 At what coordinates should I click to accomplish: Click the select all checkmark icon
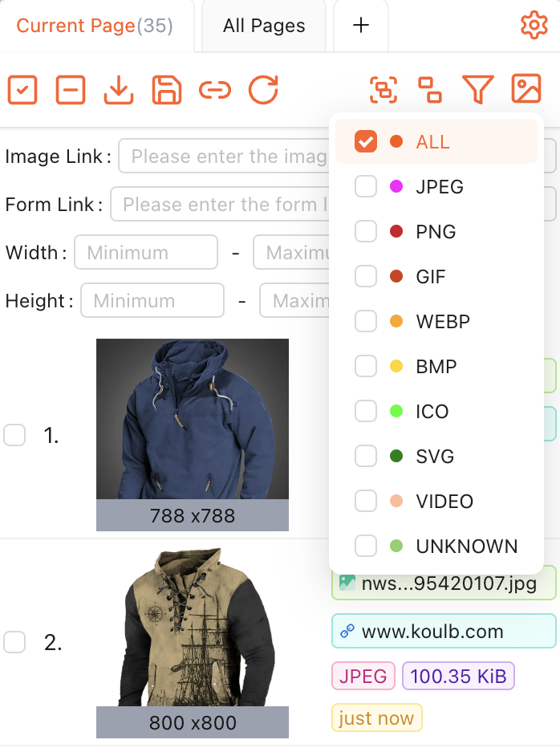tap(22, 90)
